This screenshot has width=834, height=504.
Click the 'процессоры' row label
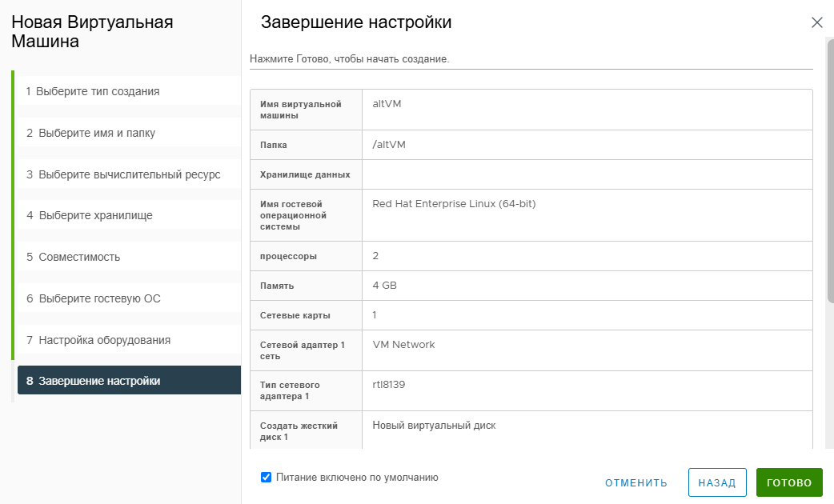click(x=288, y=256)
